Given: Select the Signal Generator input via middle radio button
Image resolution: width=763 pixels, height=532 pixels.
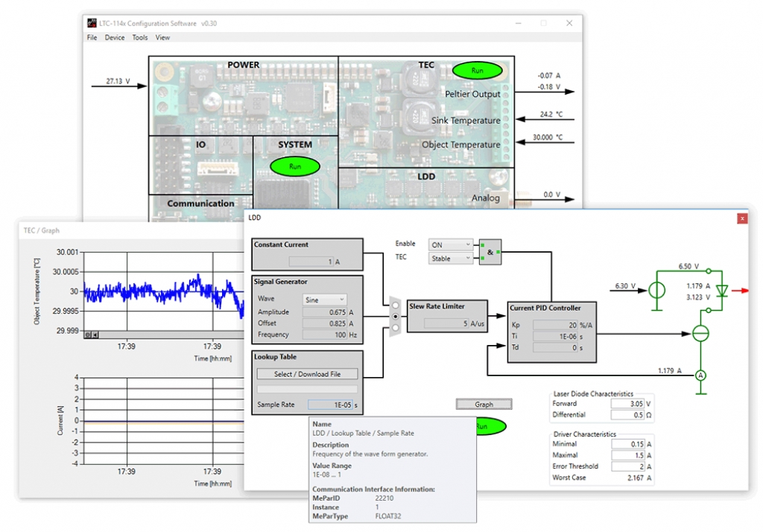Looking at the screenshot, I should (x=394, y=316).
